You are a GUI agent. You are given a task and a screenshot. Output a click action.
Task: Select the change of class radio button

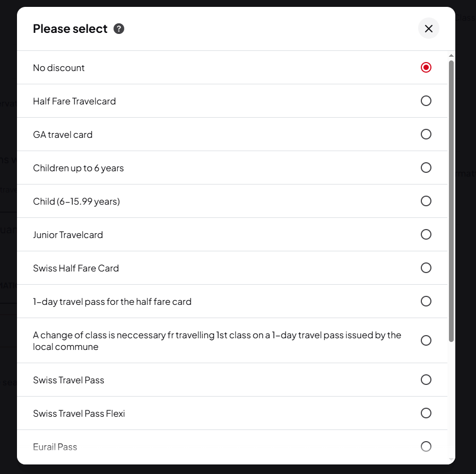point(426,340)
